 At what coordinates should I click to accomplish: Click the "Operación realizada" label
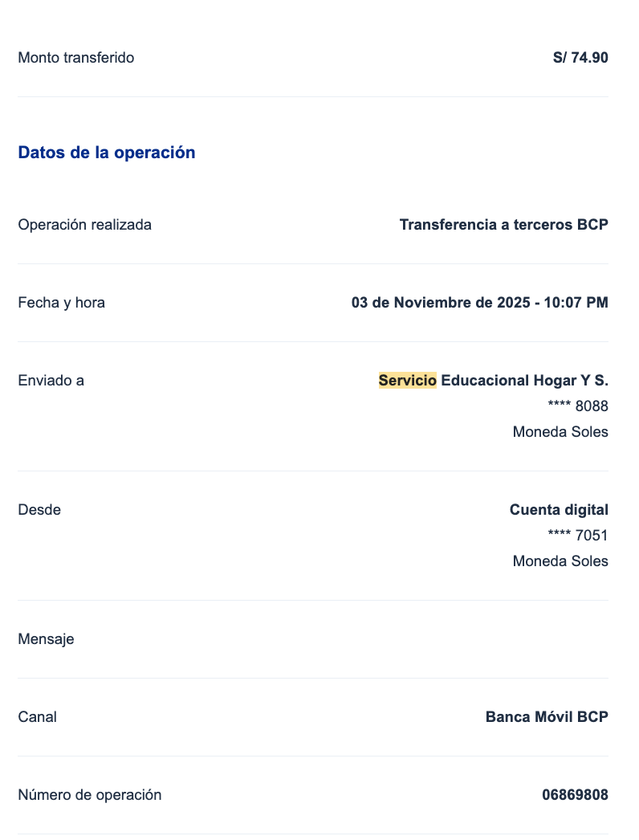(84, 225)
